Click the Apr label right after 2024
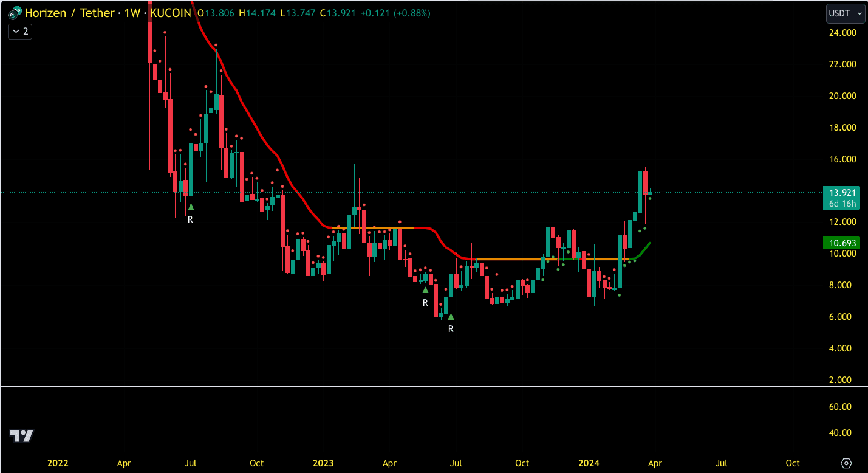This screenshot has width=868, height=473. [655, 463]
